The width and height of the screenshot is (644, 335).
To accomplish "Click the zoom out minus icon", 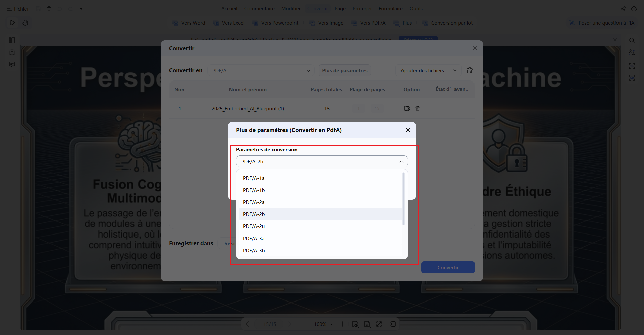I will (x=302, y=324).
